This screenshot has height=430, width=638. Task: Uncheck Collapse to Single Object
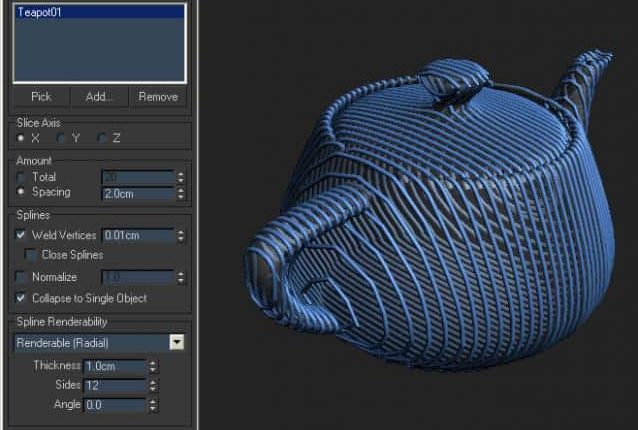[22, 298]
